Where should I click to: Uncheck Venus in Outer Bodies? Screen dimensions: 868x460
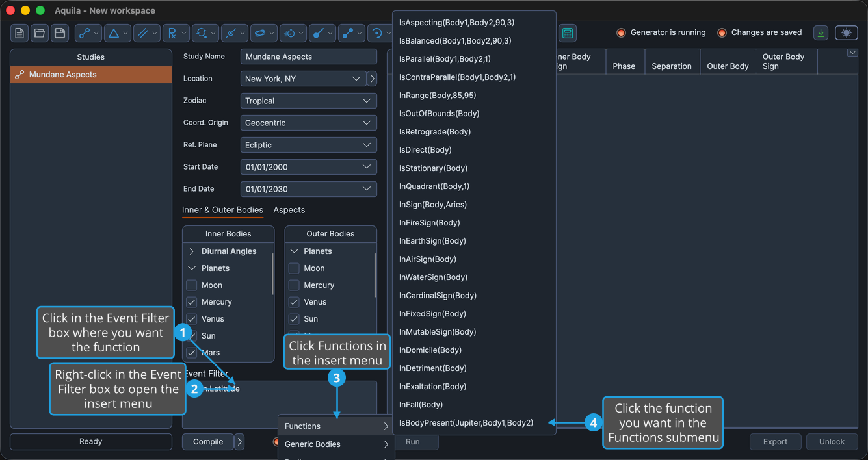[x=294, y=302]
